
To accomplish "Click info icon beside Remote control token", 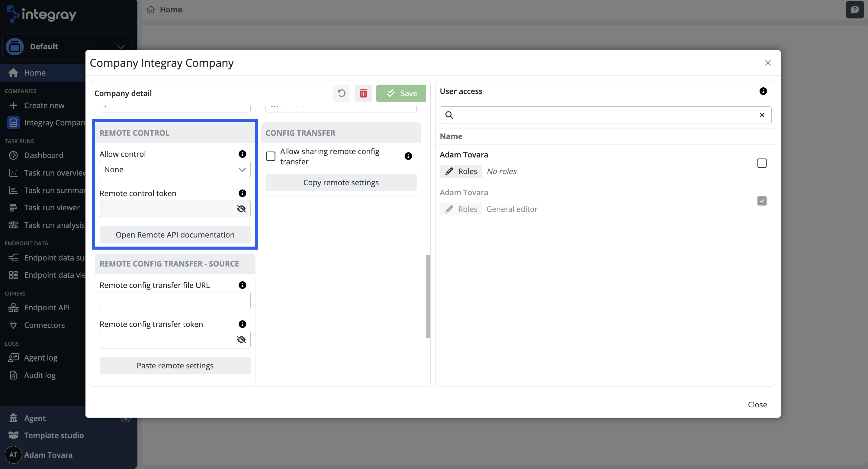I will coord(242,193).
